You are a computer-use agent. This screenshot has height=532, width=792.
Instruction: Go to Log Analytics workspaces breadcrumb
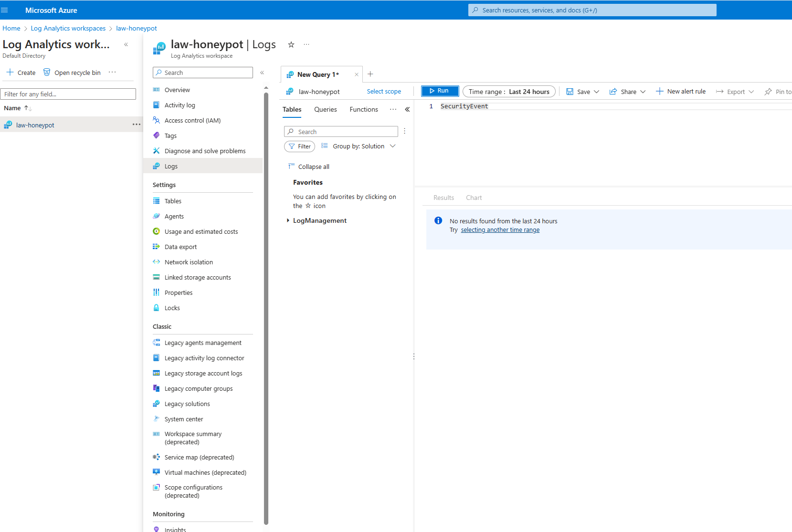point(68,28)
